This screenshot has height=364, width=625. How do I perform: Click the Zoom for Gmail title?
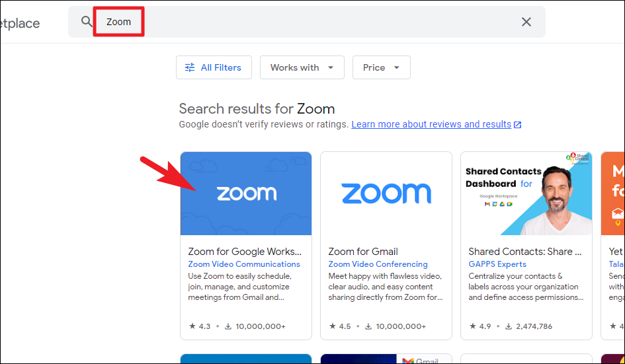point(363,252)
